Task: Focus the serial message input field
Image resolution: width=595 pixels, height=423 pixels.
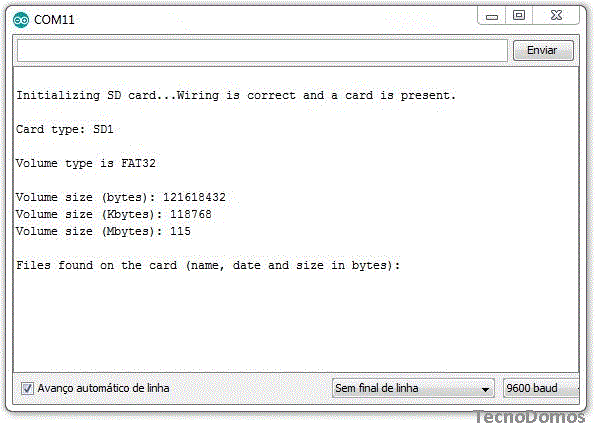Action: point(262,50)
